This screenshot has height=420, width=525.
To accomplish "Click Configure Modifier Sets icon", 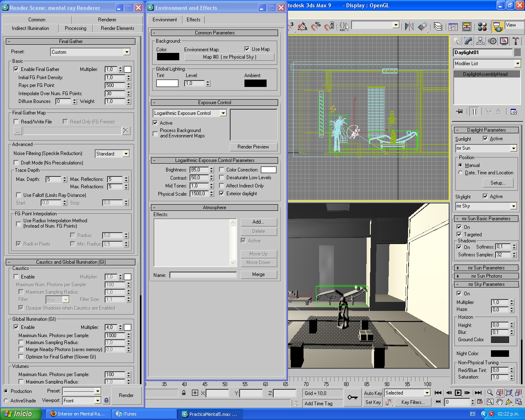I will pyautogui.click(x=514, y=111).
